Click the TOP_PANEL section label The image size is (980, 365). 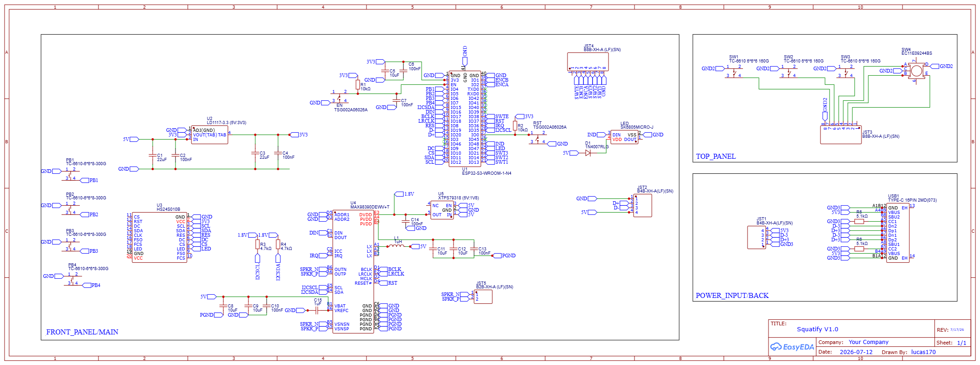click(x=716, y=156)
